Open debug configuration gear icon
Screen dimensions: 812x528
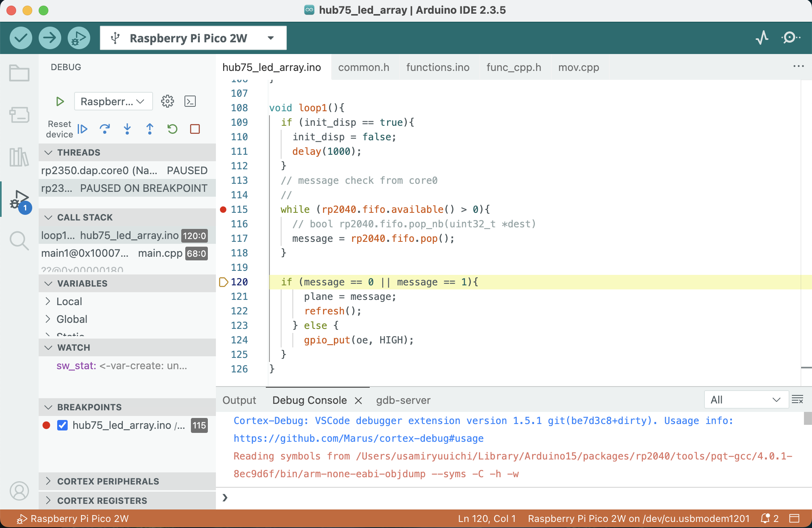tap(168, 101)
